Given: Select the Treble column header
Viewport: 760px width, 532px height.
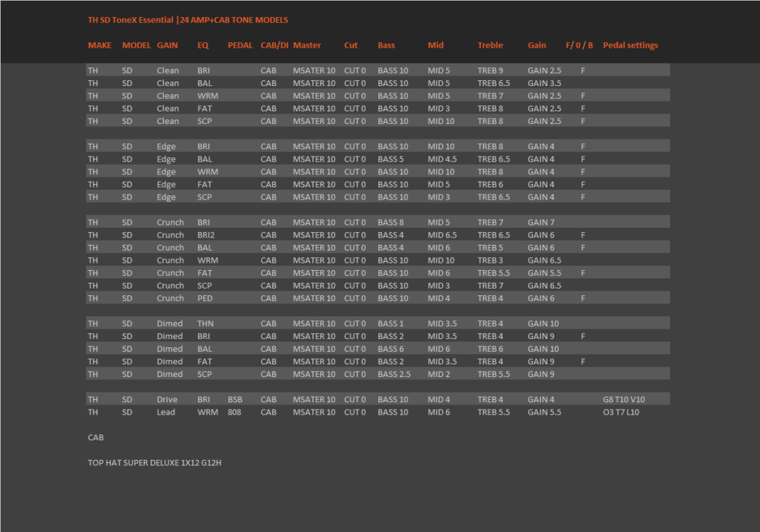Looking at the screenshot, I should (490, 45).
